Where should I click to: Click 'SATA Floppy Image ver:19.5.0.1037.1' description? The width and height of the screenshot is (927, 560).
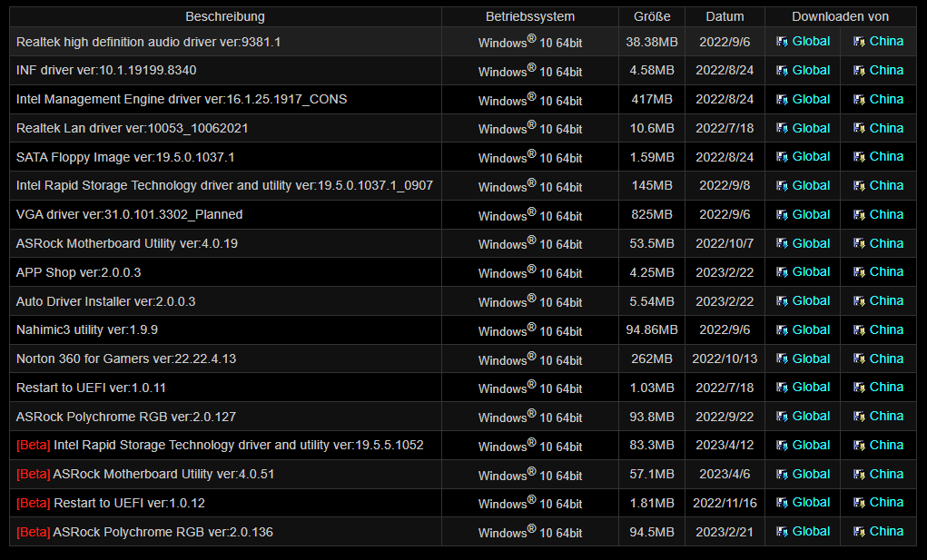click(x=125, y=157)
